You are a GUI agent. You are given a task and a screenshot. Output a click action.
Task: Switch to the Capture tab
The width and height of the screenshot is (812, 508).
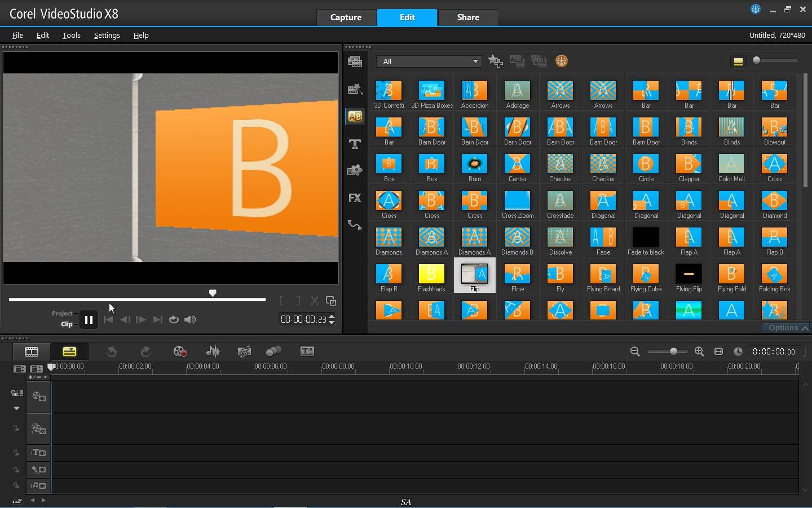point(346,17)
